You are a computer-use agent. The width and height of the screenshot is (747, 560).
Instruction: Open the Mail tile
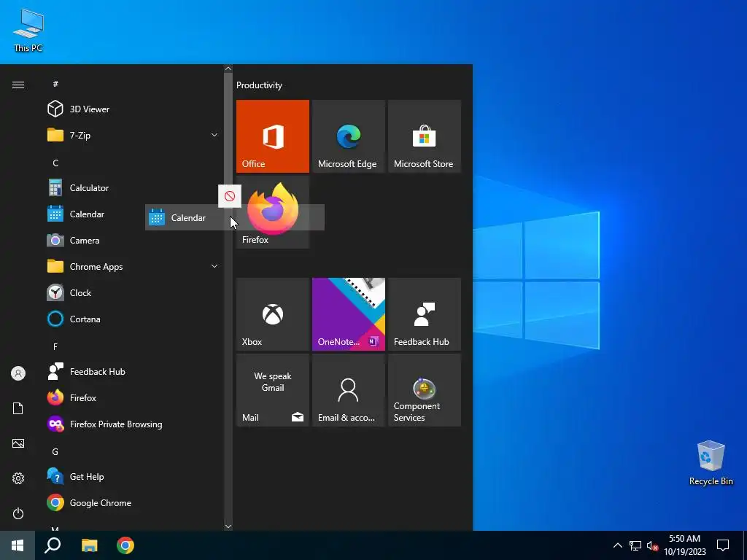pos(273,390)
